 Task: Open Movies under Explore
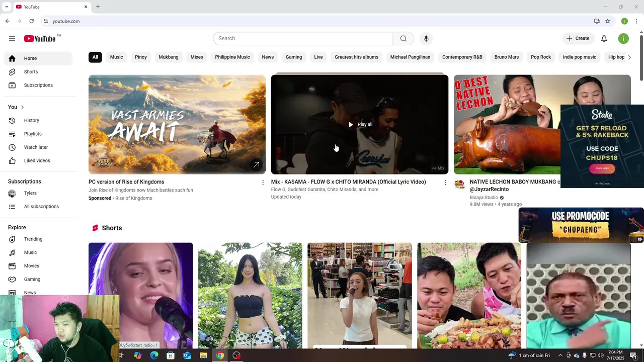point(38,266)
